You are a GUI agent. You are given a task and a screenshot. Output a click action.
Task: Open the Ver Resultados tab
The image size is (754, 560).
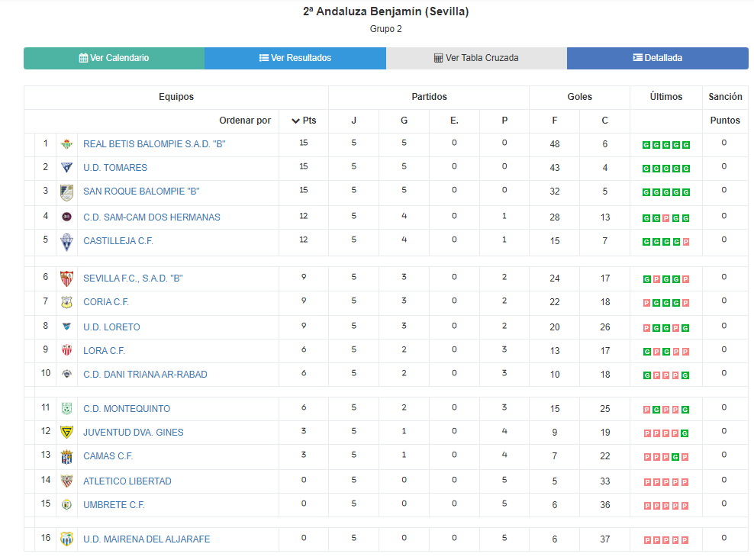click(295, 58)
